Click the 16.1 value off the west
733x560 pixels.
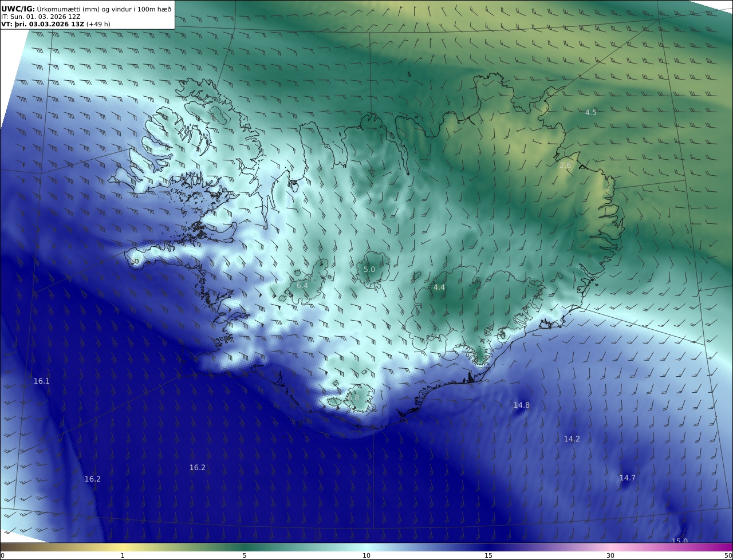tap(42, 381)
